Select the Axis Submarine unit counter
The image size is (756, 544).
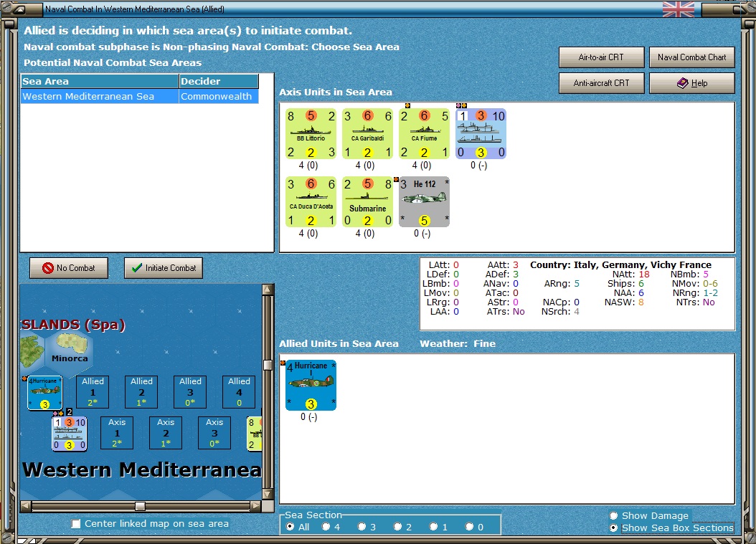367,202
